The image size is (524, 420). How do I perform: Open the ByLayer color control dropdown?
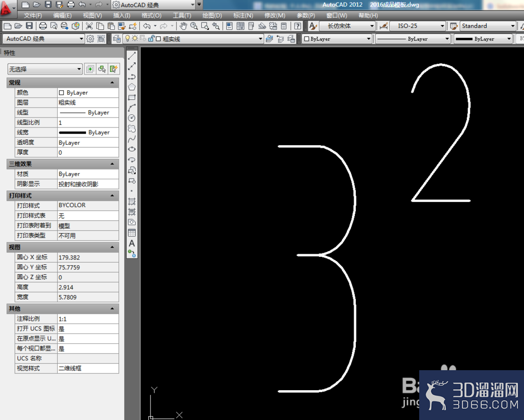[x=337, y=39]
